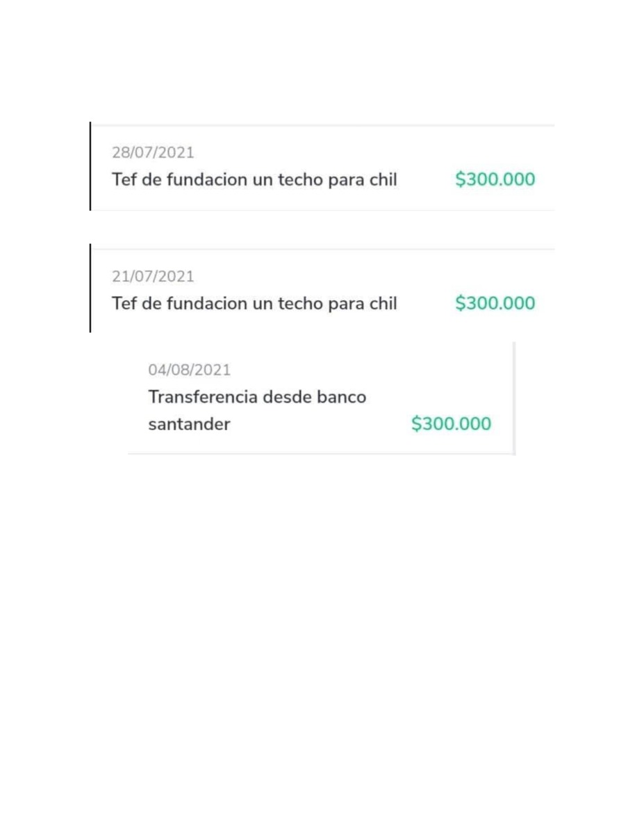The height and width of the screenshot is (834, 644).
Task: Click the black vertical bar beside the 21/07 entry
Action: pos(90,288)
